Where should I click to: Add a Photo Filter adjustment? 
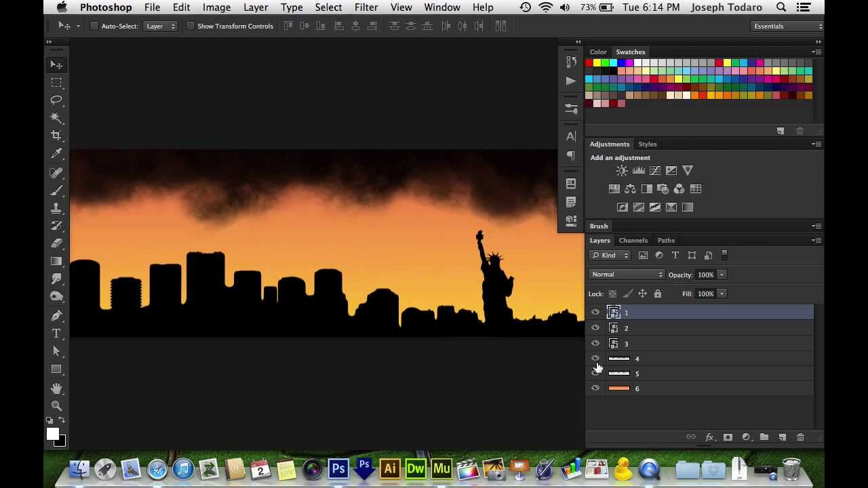point(663,189)
